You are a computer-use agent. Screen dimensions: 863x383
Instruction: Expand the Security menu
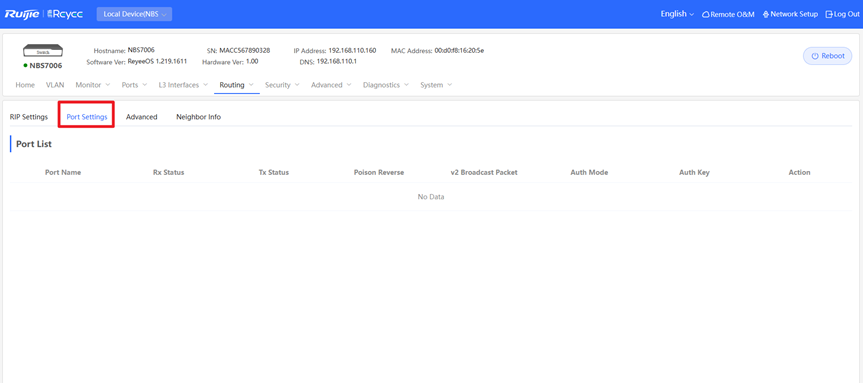[x=282, y=85]
